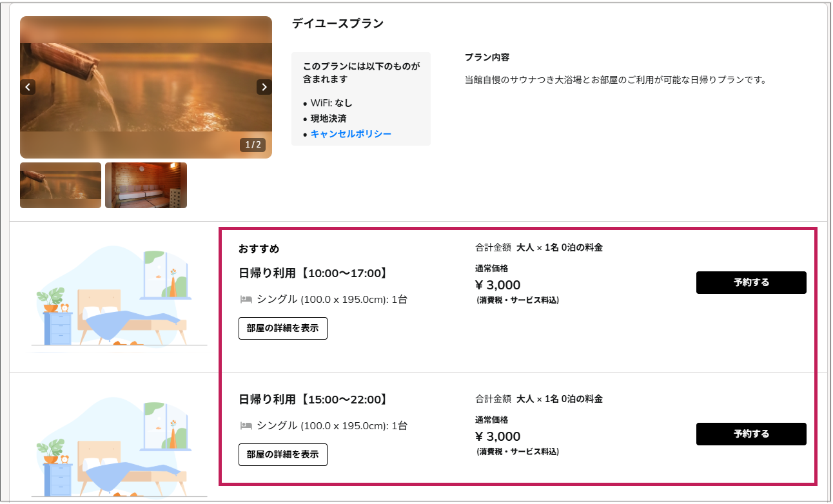
Task: Go to the previous photo in the carousel
Action: point(28,87)
